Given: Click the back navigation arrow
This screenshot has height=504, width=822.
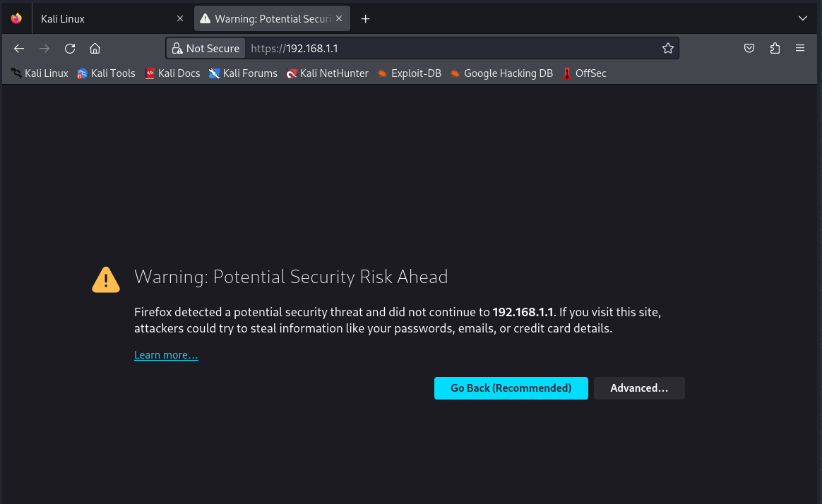Looking at the screenshot, I should (19, 49).
